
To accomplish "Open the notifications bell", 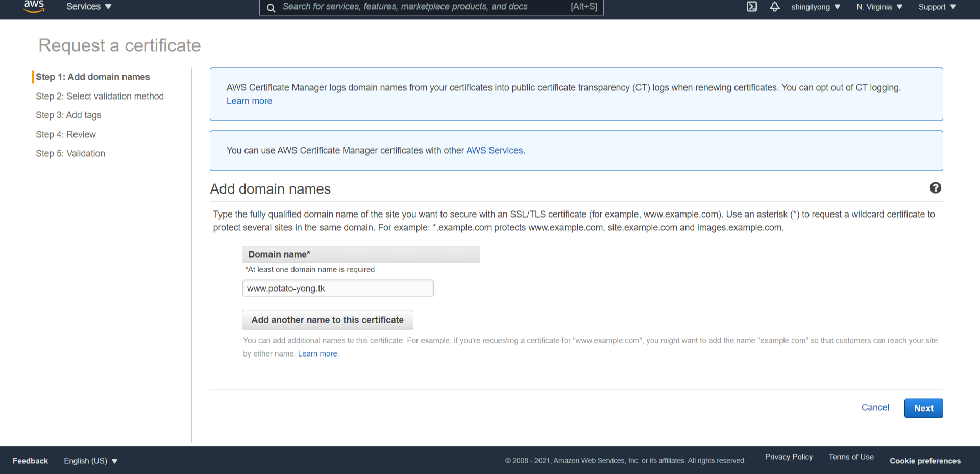I will pyautogui.click(x=775, y=7).
